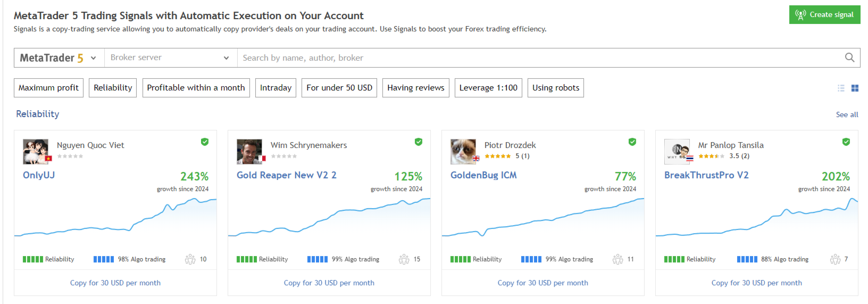Image resolution: width=868 pixels, height=304 pixels.
Task: Select the Intraday filter
Action: pos(276,88)
